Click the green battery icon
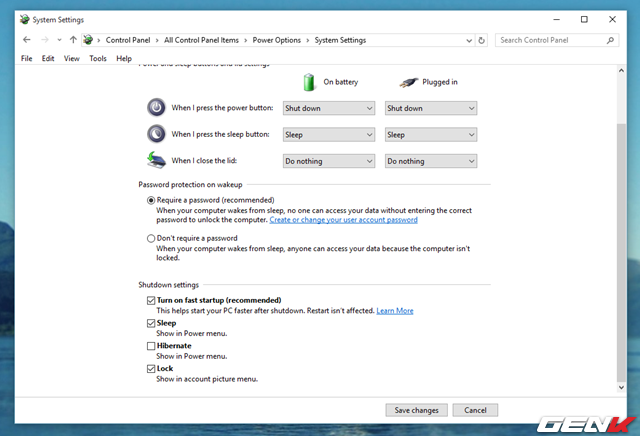 [x=309, y=82]
